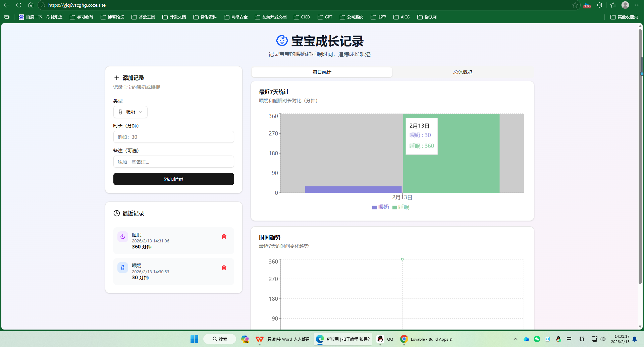This screenshot has height=347, width=644.
Task: Click the blue bottle icon on the 喂奶 record
Action: tap(123, 267)
